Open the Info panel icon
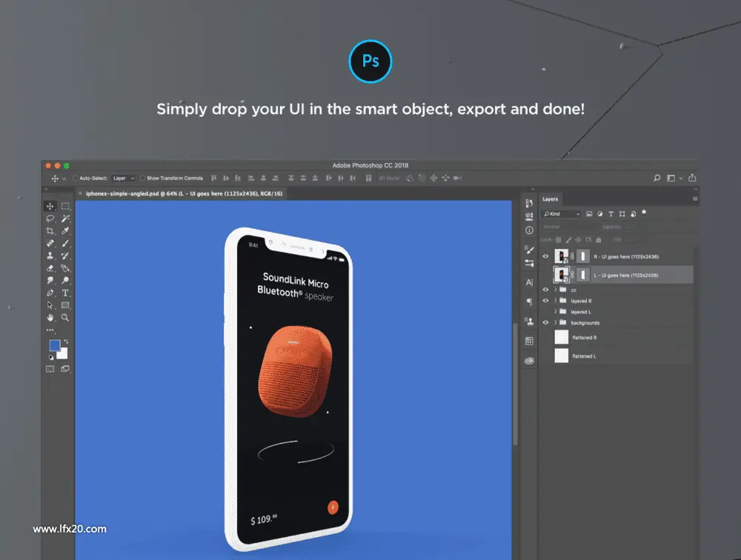 click(x=529, y=230)
